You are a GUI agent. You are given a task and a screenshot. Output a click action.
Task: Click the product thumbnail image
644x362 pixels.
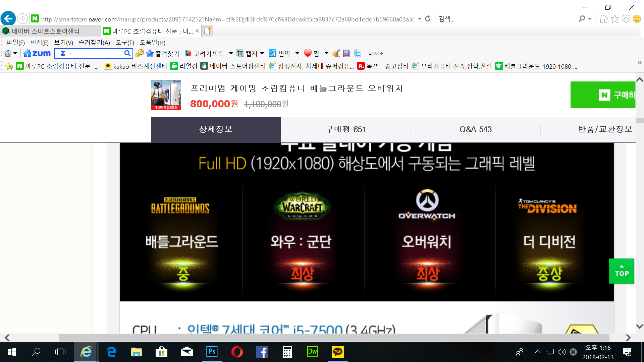166,95
